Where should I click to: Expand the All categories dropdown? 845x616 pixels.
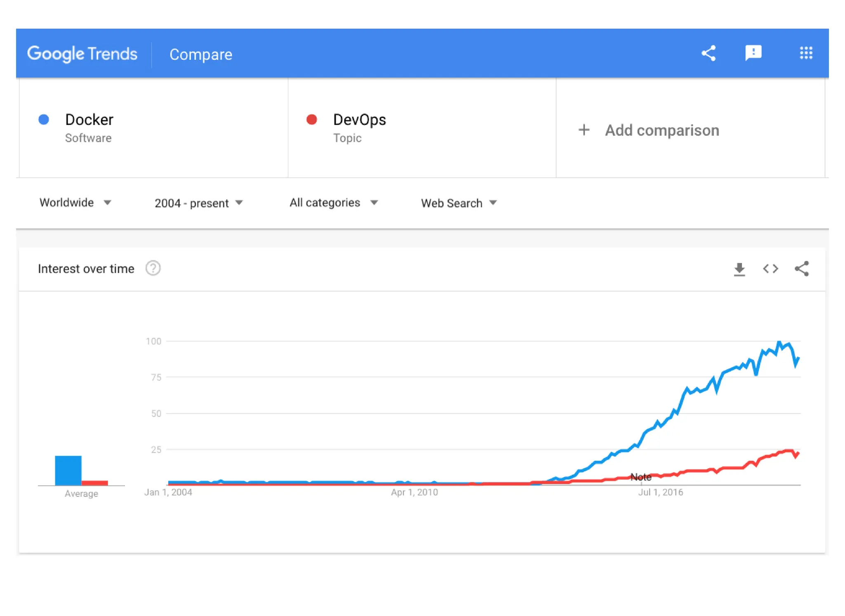pyautogui.click(x=333, y=203)
